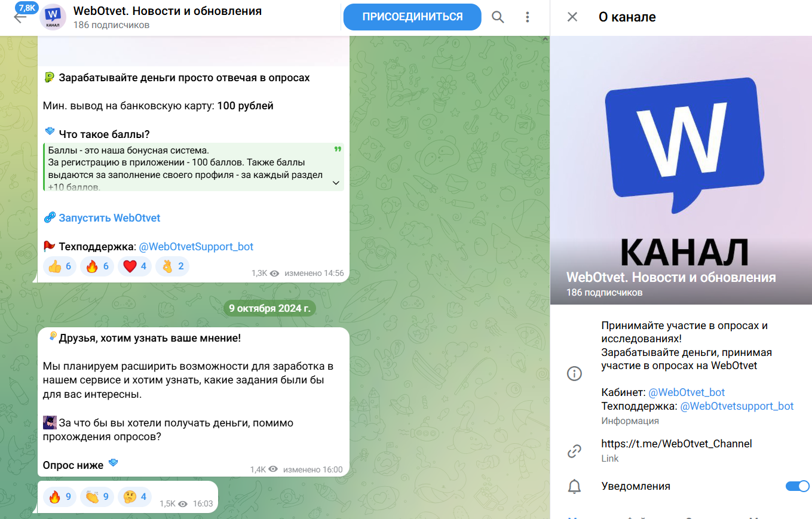Image resolution: width=812 pixels, height=519 pixels.
Task: Expand the collapsed quote about баллы
Action: 335,183
